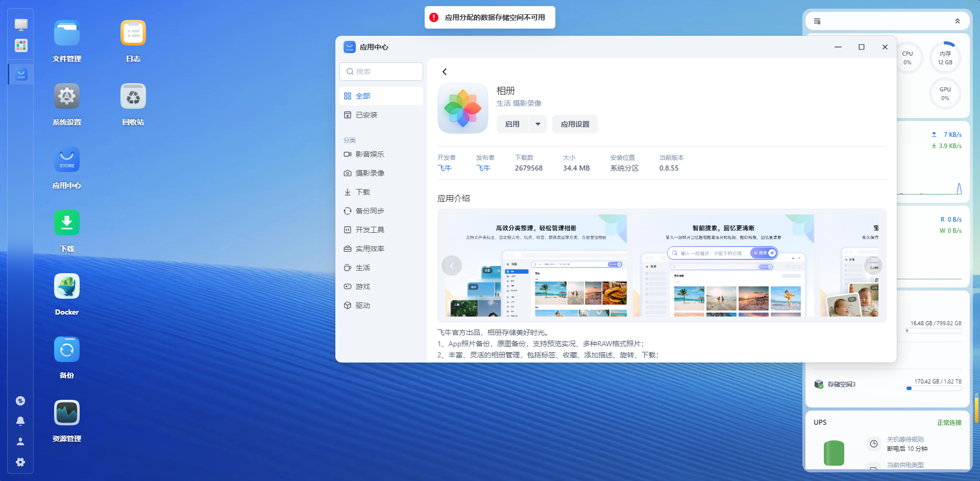Open the green 下载 desktop icon
Viewport: 980px width, 481px height.
point(67,223)
